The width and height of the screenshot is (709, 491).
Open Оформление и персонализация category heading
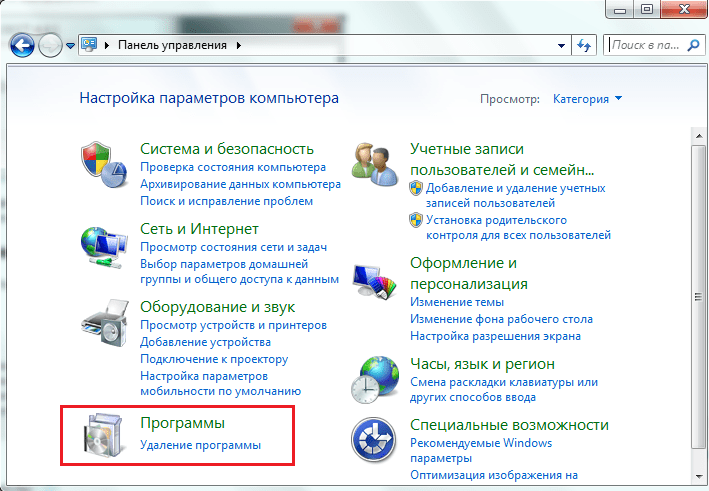468,274
